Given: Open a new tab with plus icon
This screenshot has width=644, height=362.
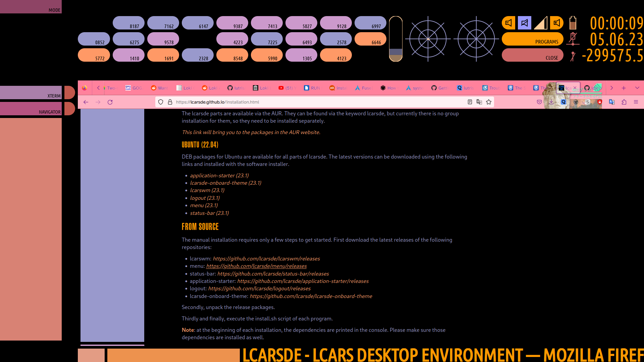Looking at the screenshot, I should [x=624, y=88].
